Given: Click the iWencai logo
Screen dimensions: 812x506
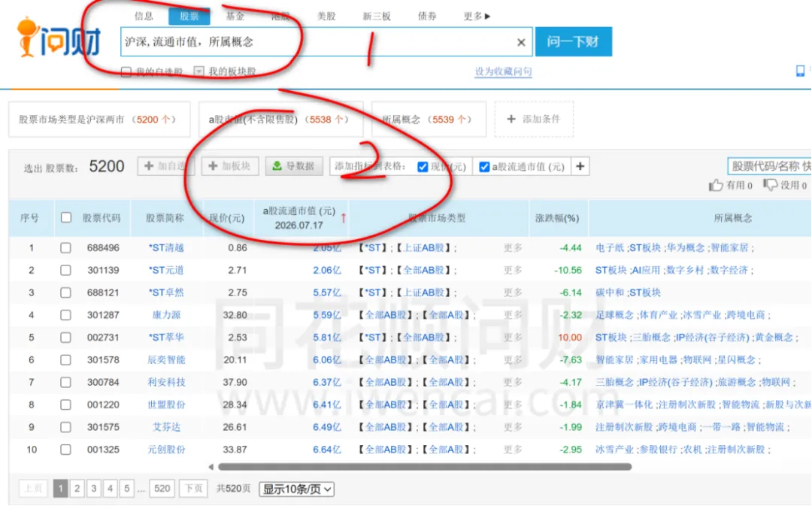Looking at the screenshot, I should tap(58, 38).
